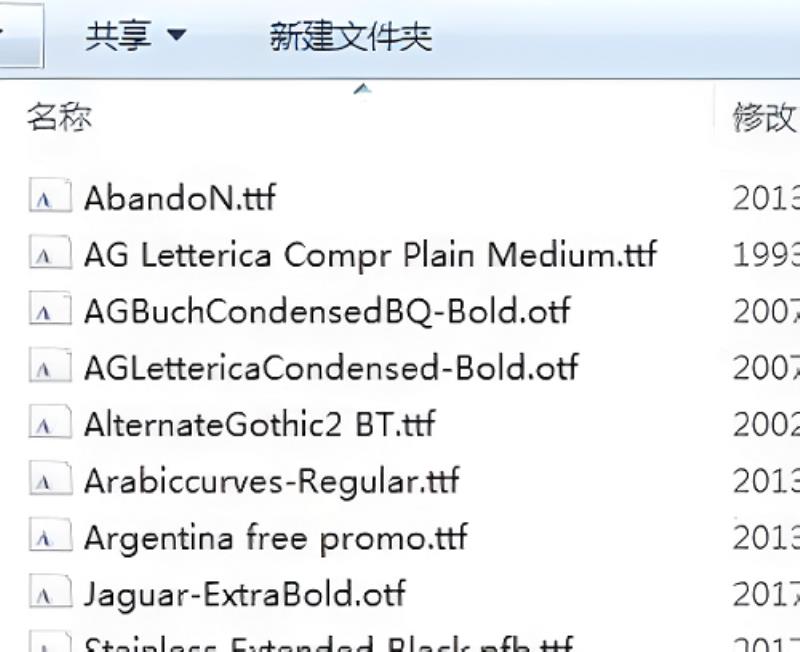Click the icon next to AG Letterica Compr Plain Medium.ttf
Image resolution: width=800 pixels, height=652 pixels.
tap(50, 252)
